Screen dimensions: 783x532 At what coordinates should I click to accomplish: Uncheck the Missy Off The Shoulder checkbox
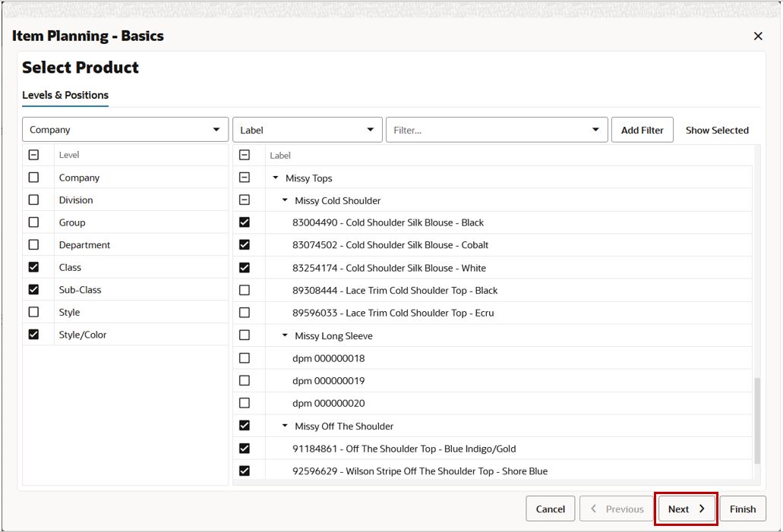point(245,425)
